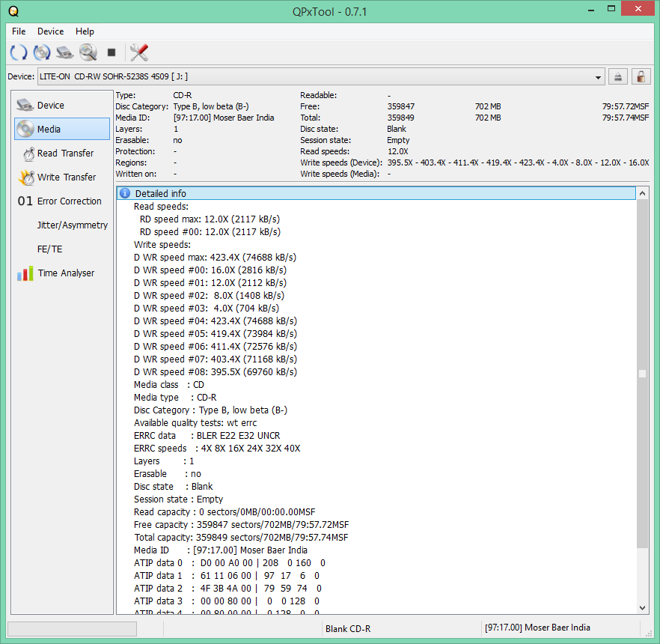This screenshot has width=660, height=644.
Task: Select line 'D WR speed #03: 4.0X (704 kB/s)'
Action: (x=207, y=309)
